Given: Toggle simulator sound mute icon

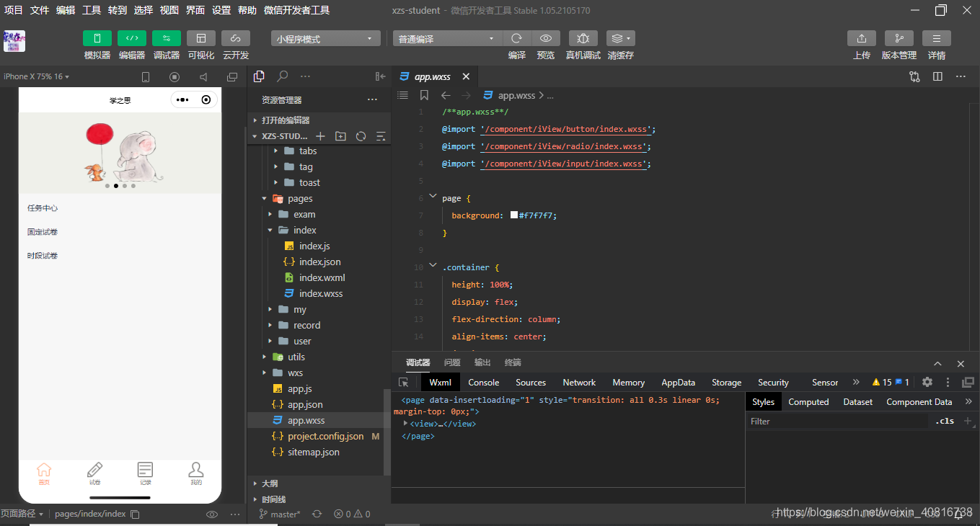Looking at the screenshot, I should point(203,77).
